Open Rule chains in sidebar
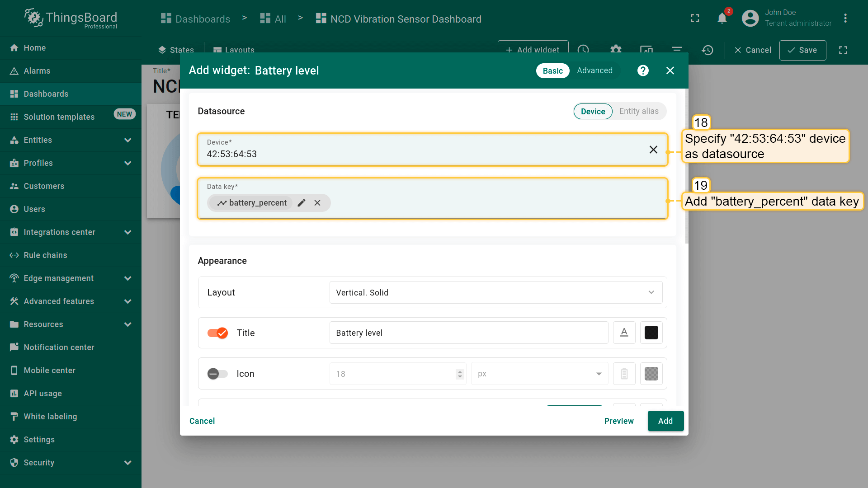Screen dimensions: 868x488 coord(45,255)
